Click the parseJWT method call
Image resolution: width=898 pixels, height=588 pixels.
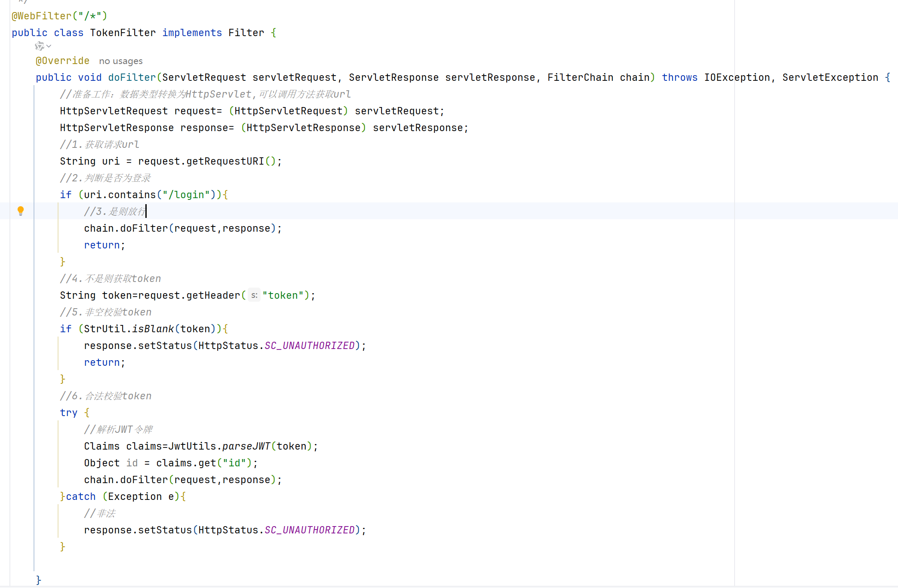click(246, 446)
